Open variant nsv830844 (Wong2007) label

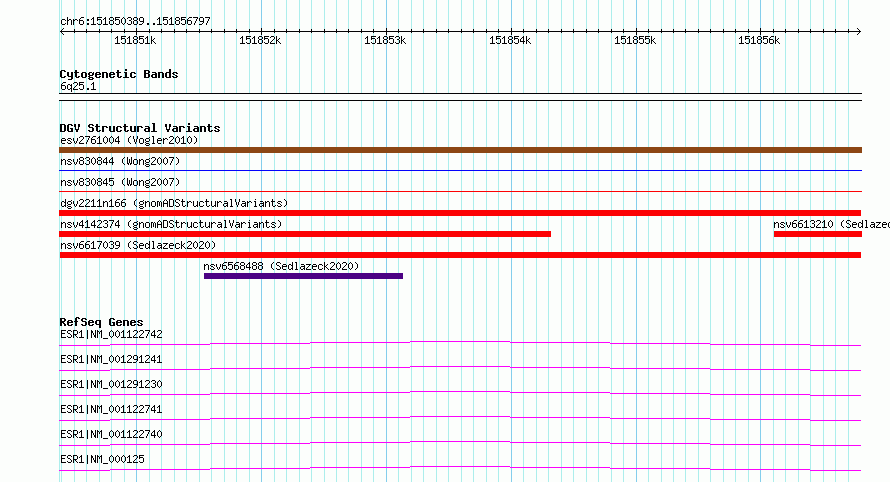(120, 161)
